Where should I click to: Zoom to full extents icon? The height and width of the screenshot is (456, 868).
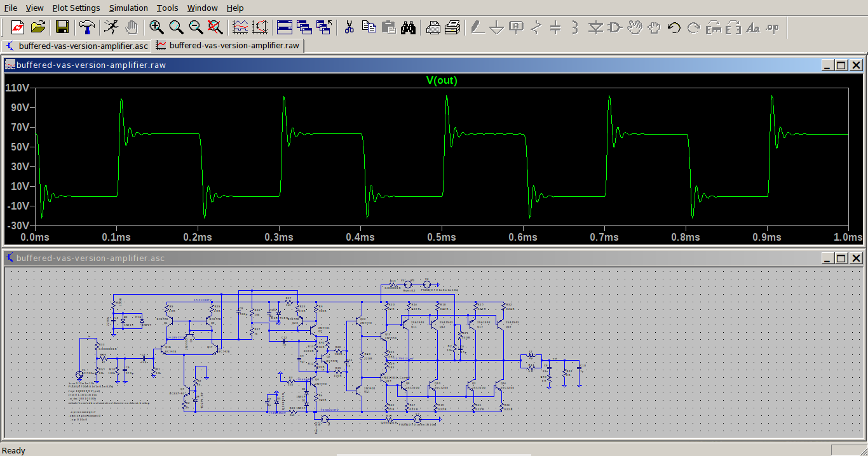click(215, 27)
